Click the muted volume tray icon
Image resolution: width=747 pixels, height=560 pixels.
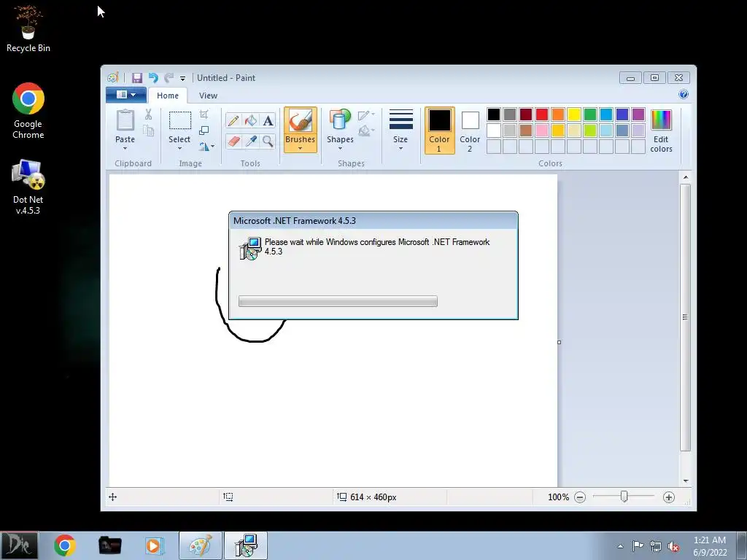673,546
